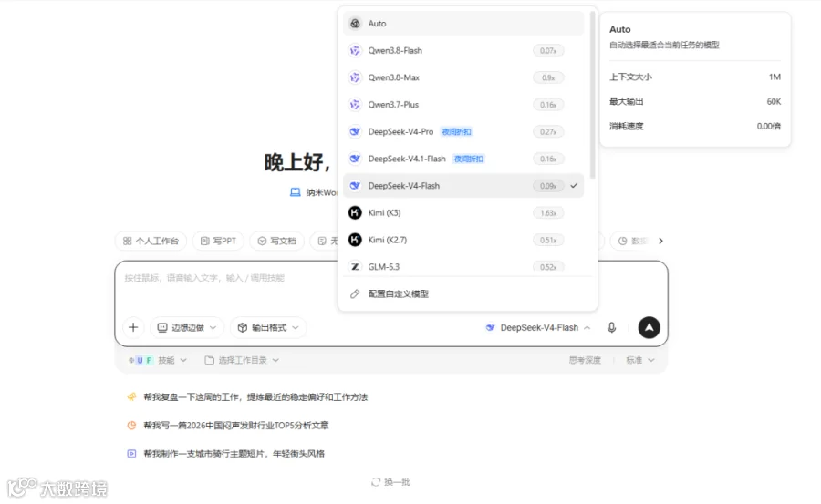Click the refresh icon beside 换一批
The width and height of the screenshot is (821, 504).
point(376,482)
